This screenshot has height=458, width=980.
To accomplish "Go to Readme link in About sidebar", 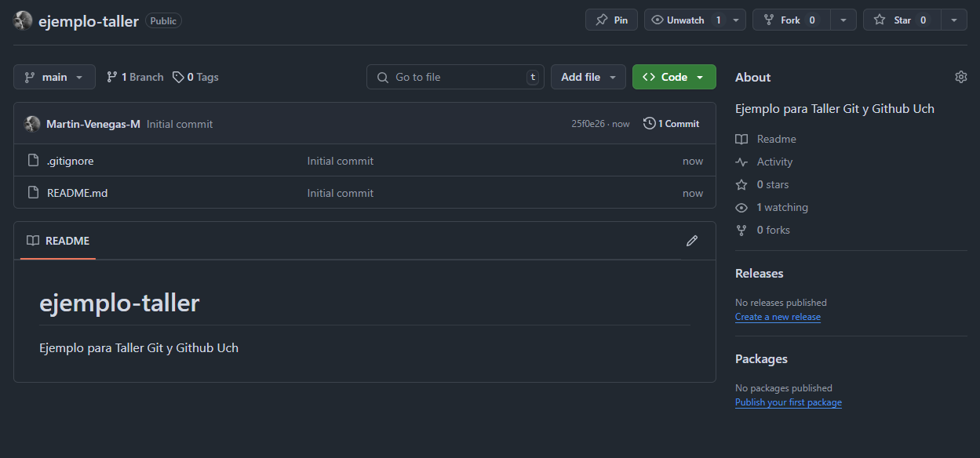I will (766, 139).
